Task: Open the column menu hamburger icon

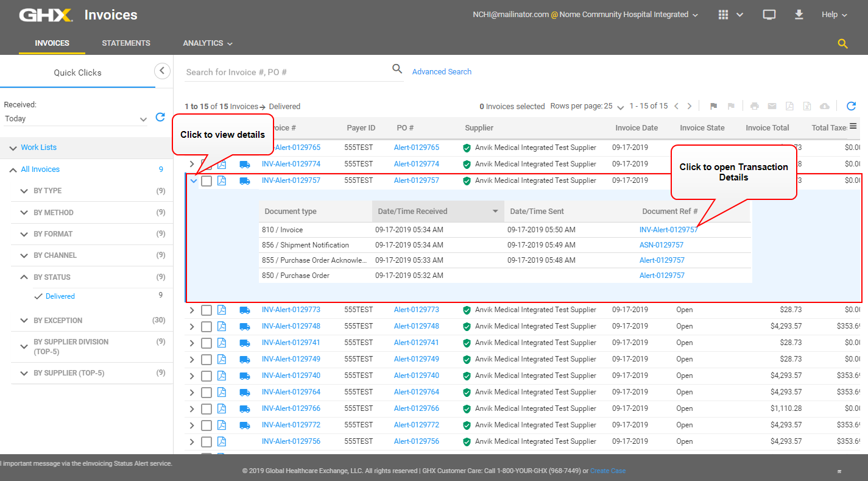Action: (853, 126)
